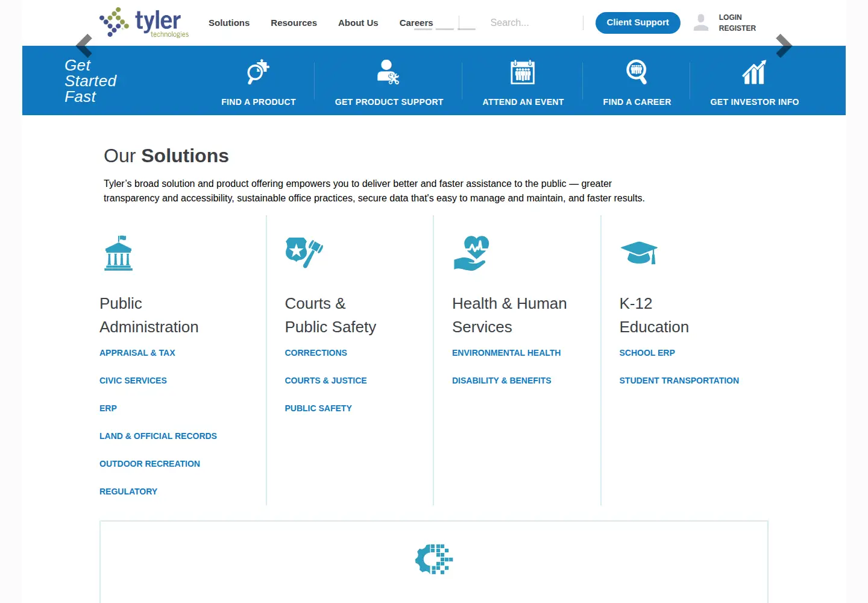Image resolution: width=868 pixels, height=603 pixels.
Task: Click the Get Started Fast banner text
Action: [x=90, y=81]
